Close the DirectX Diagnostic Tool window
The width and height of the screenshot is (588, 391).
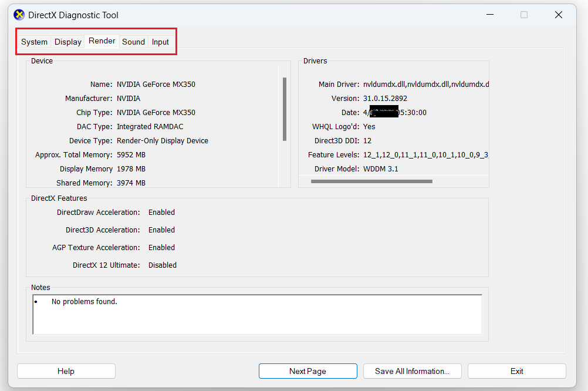pos(559,15)
